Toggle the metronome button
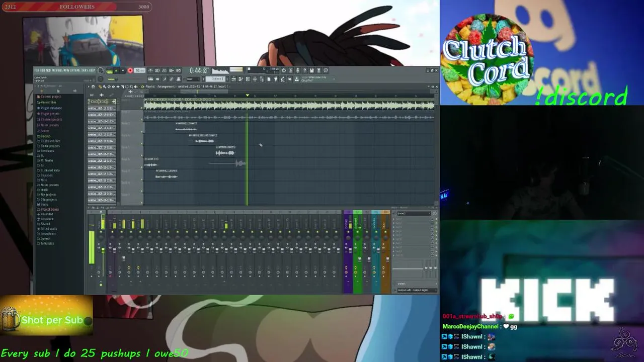644x362 pixels. click(x=150, y=70)
